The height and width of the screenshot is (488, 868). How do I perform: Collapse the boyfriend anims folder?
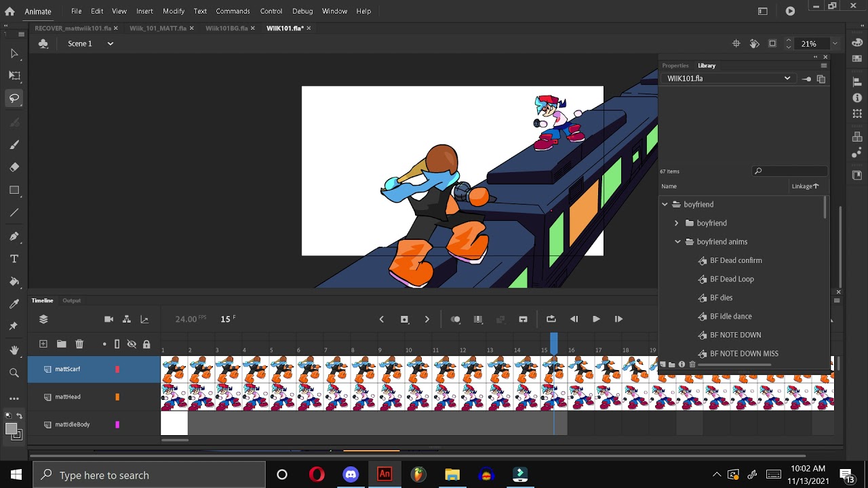[677, 242]
